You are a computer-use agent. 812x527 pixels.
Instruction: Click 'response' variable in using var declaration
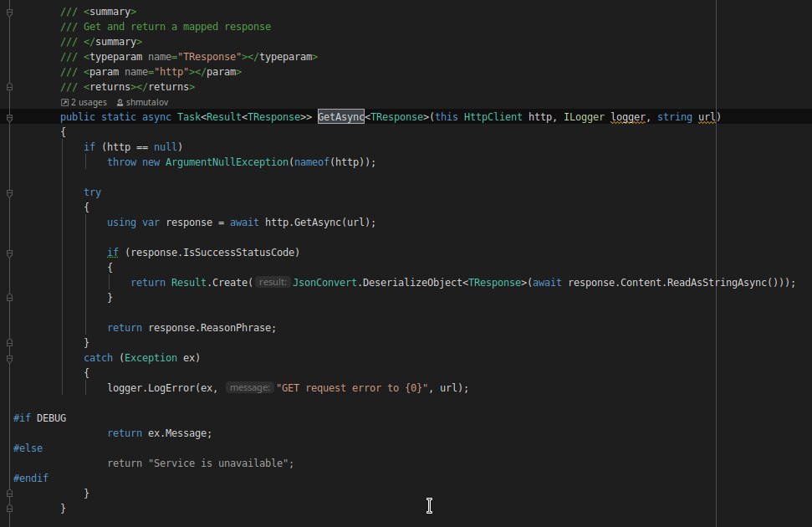(x=189, y=223)
